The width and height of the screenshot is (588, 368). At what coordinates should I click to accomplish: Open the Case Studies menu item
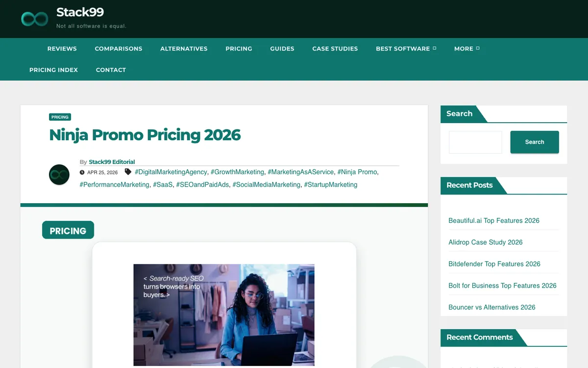335,49
